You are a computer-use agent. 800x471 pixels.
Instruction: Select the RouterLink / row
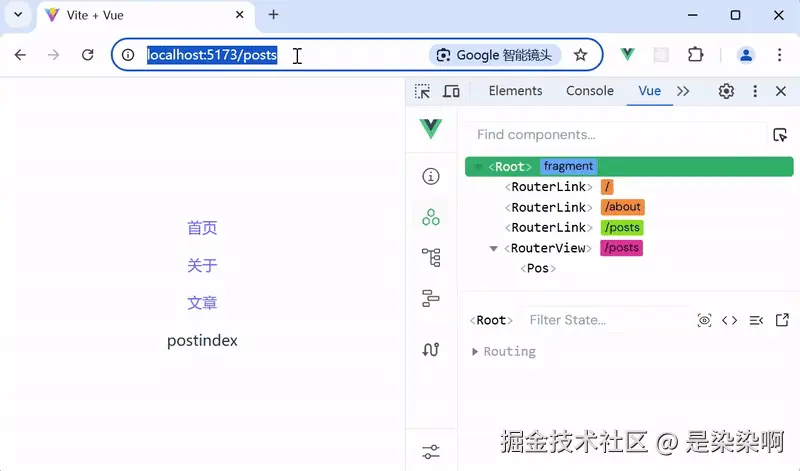pos(629,187)
